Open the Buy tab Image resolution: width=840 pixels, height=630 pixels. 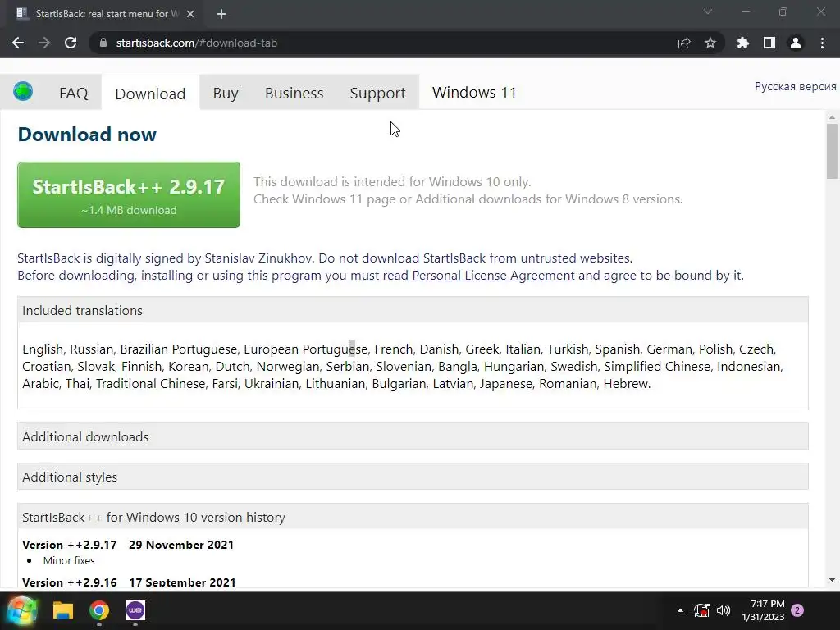226,94
